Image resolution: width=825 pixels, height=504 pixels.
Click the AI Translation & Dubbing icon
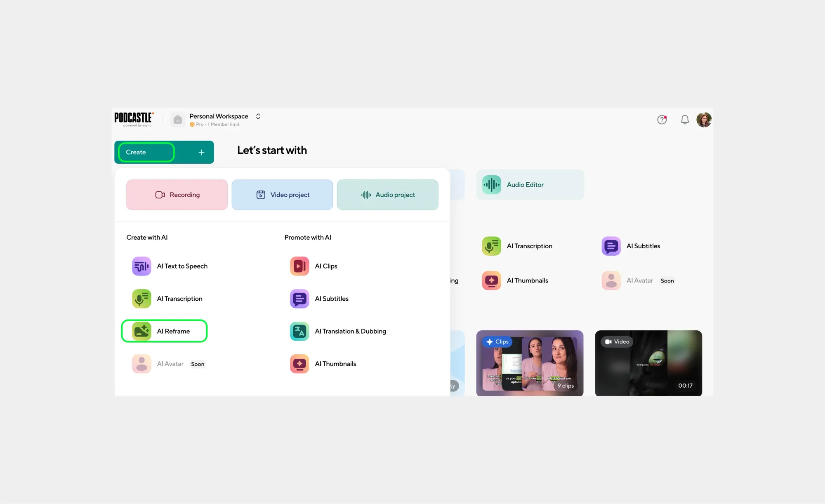(x=299, y=331)
